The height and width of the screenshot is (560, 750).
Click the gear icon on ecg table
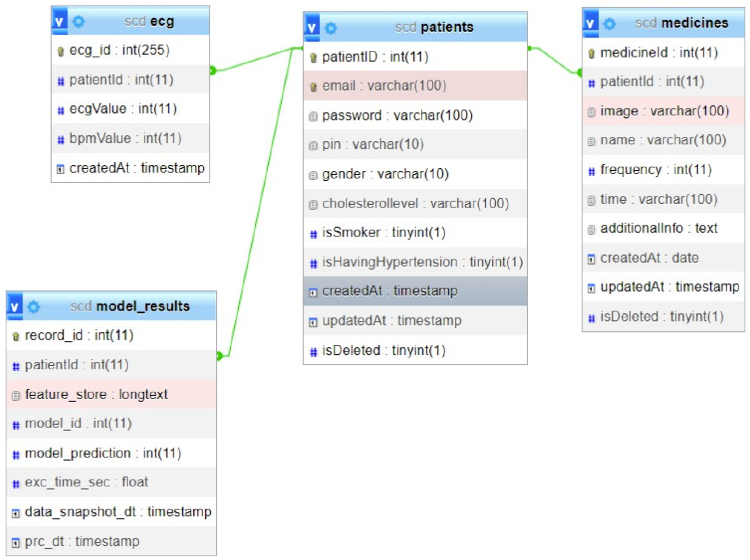[79, 22]
